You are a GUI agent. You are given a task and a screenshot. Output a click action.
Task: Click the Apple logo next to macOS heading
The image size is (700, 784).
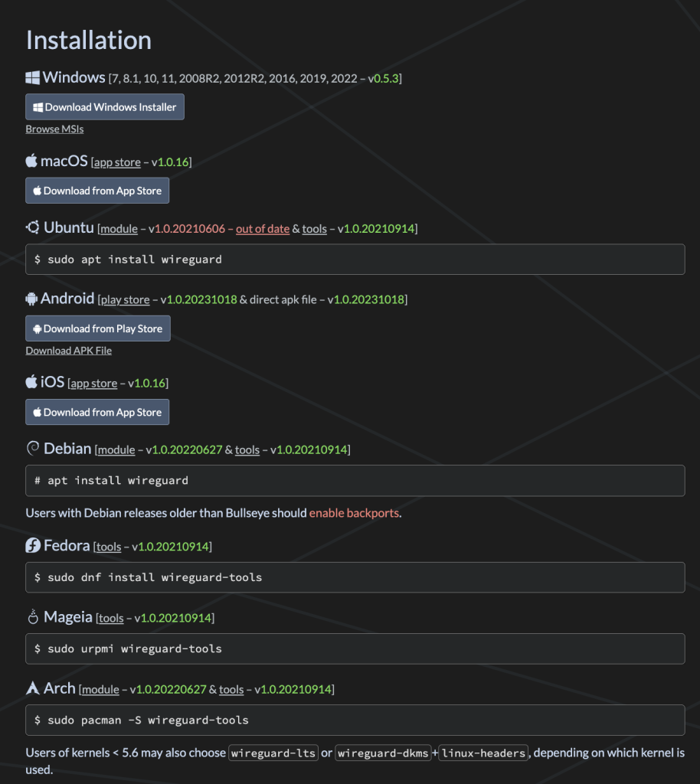click(31, 161)
